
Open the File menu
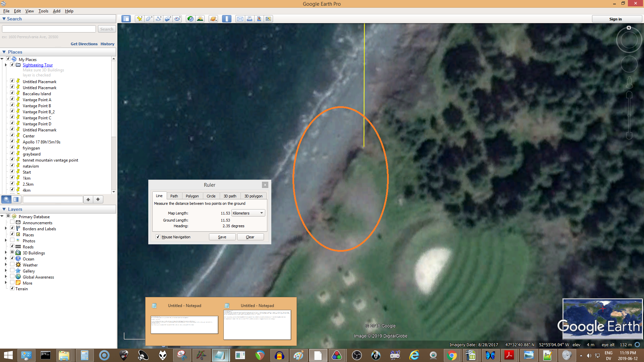click(6, 11)
